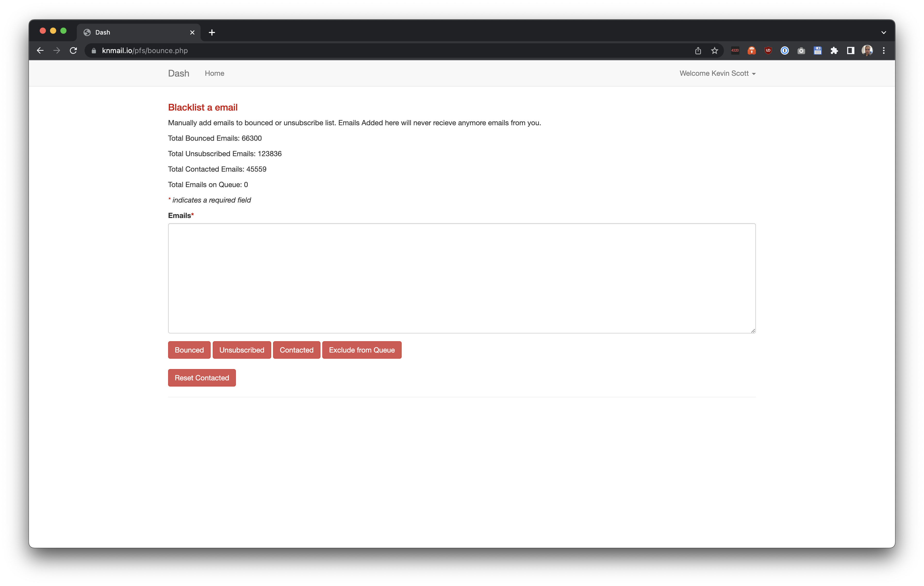Click the blue floppy disk extension
The image size is (924, 586).
(817, 51)
